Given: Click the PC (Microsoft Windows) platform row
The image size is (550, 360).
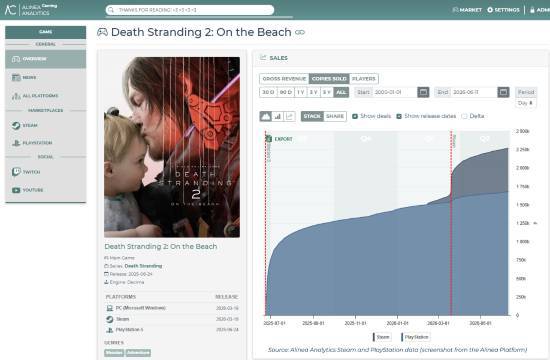Looking at the screenshot, I should [172, 308].
